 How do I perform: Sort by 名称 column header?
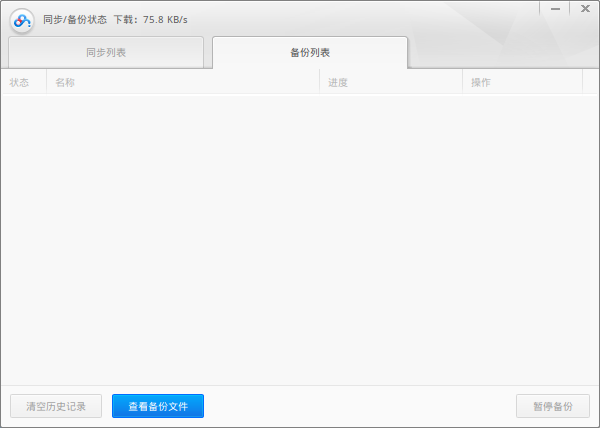coord(183,82)
